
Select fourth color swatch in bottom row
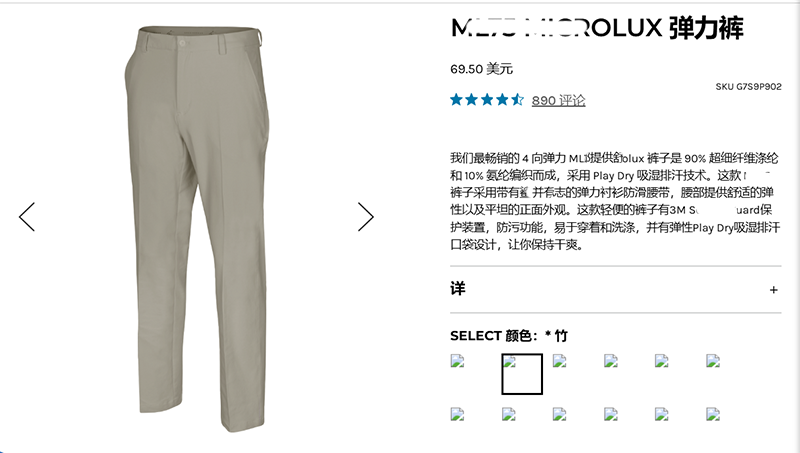611,414
